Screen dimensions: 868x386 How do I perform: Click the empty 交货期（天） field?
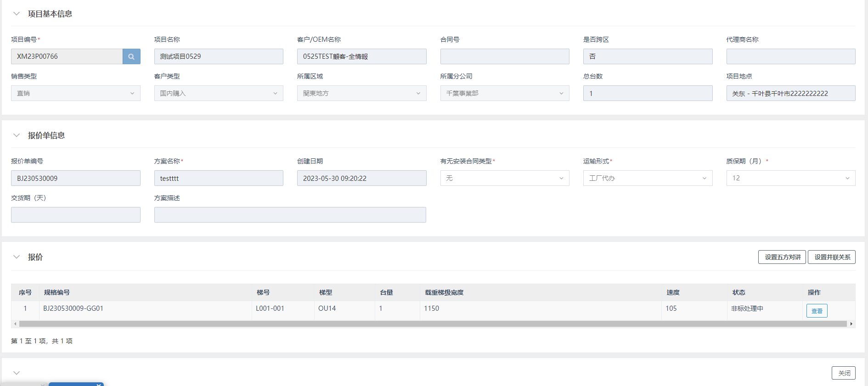point(76,215)
